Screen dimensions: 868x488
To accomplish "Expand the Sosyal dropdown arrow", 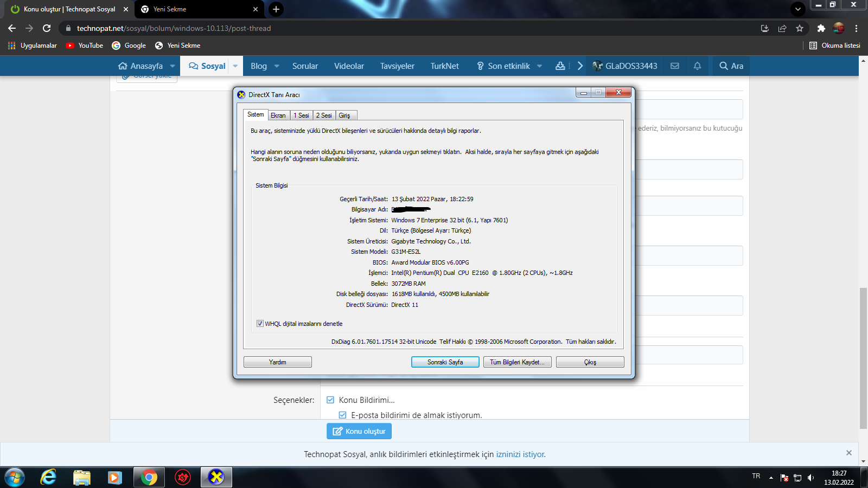I will pyautogui.click(x=235, y=66).
